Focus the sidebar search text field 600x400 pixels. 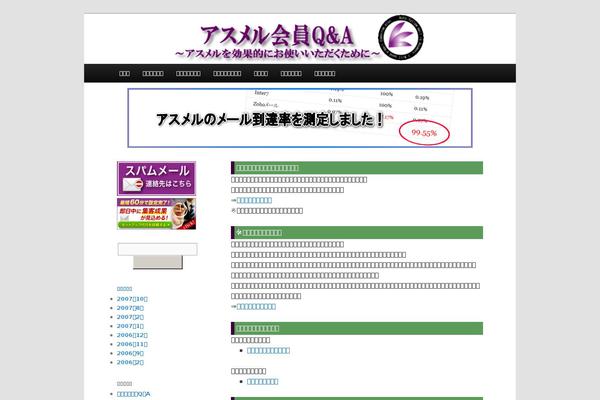(x=157, y=249)
